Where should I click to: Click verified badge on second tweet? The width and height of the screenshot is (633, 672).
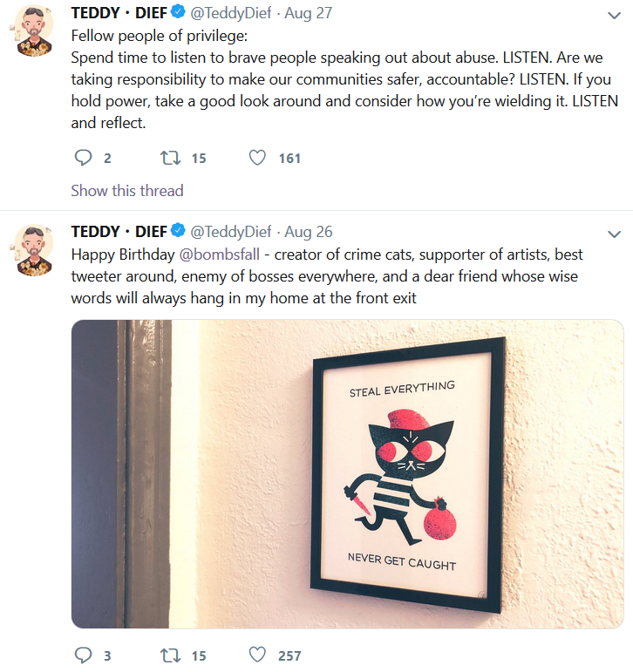click(178, 230)
